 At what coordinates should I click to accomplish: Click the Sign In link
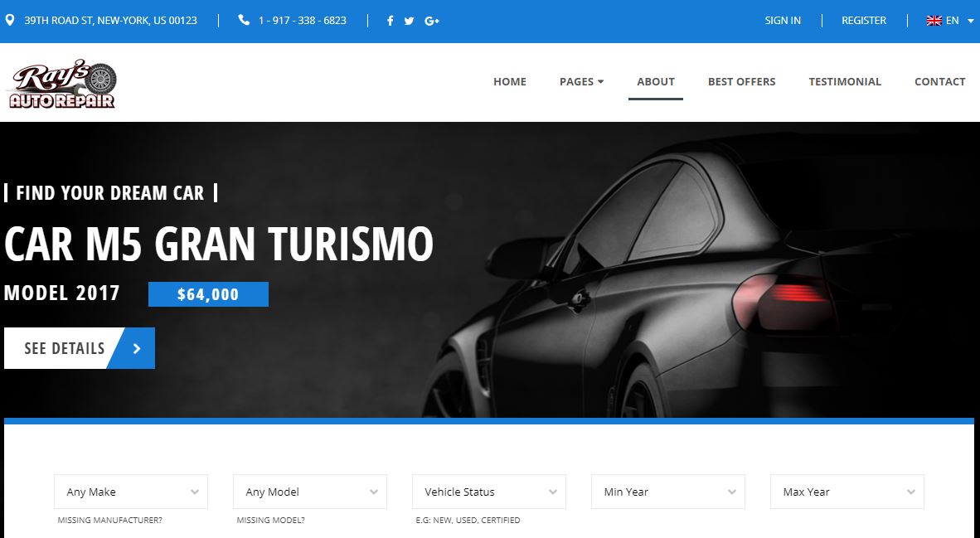click(x=783, y=21)
